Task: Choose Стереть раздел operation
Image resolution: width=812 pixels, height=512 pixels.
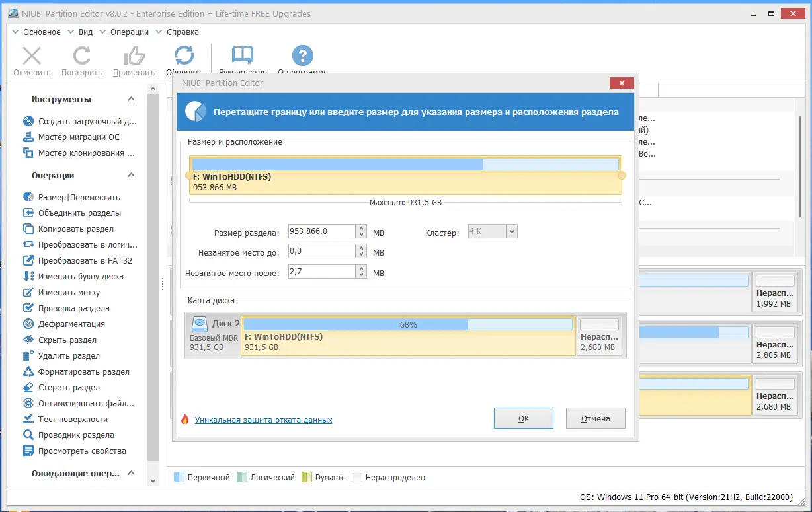Action: pyautogui.click(x=61, y=387)
